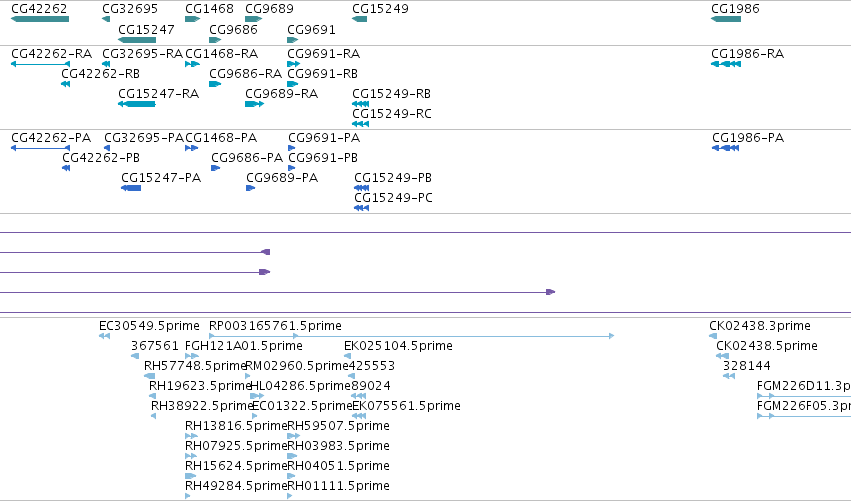Click the CG1986-RA transcript label

click(748, 54)
